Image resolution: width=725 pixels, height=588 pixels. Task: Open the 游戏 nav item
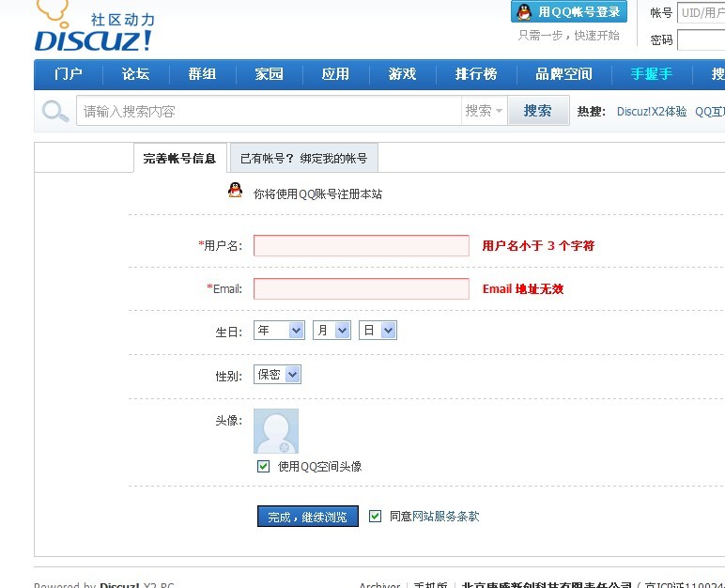(x=402, y=74)
